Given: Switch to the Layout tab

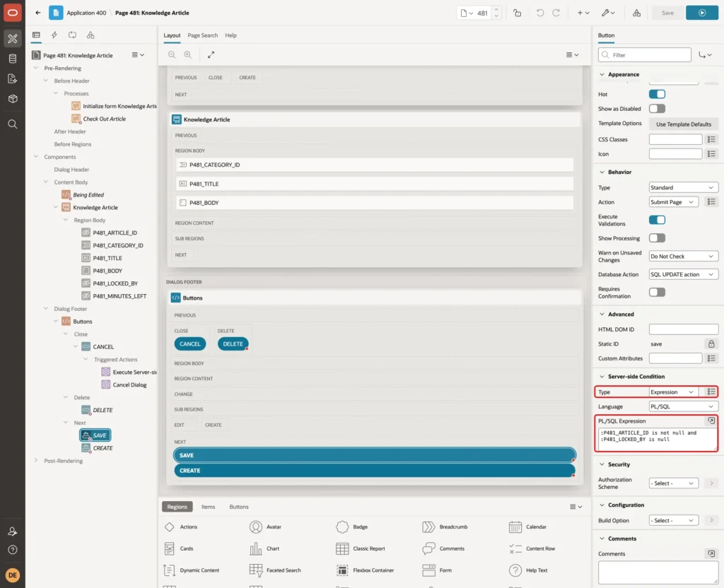Looking at the screenshot, I should pos(172,35).
